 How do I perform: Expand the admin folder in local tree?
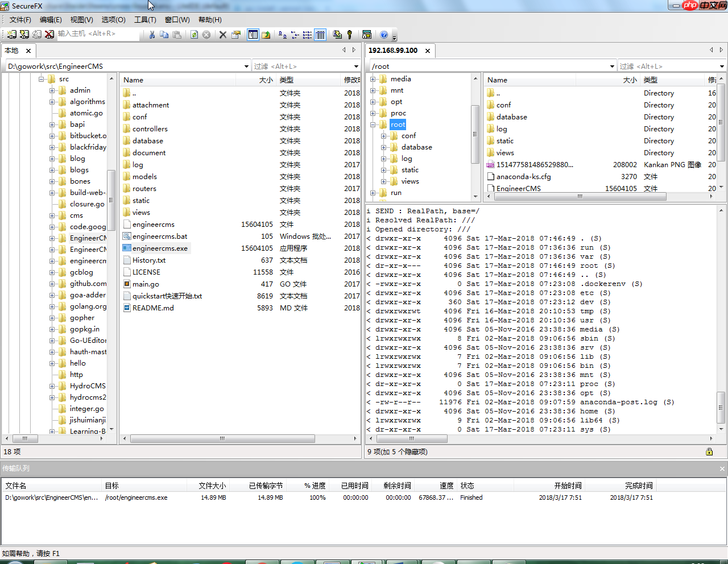click(x=52, y=90)
